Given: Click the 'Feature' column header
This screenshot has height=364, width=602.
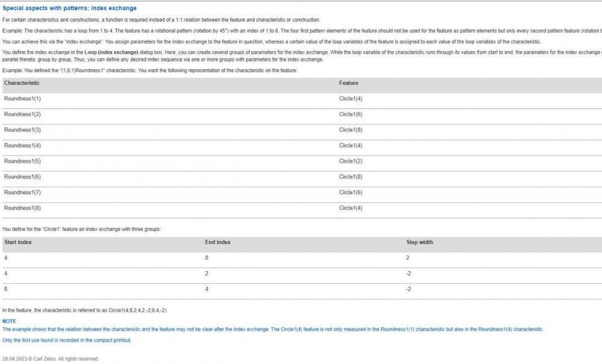Looking at the screenshot, I should pyautogui.click(x=348, y=83).
